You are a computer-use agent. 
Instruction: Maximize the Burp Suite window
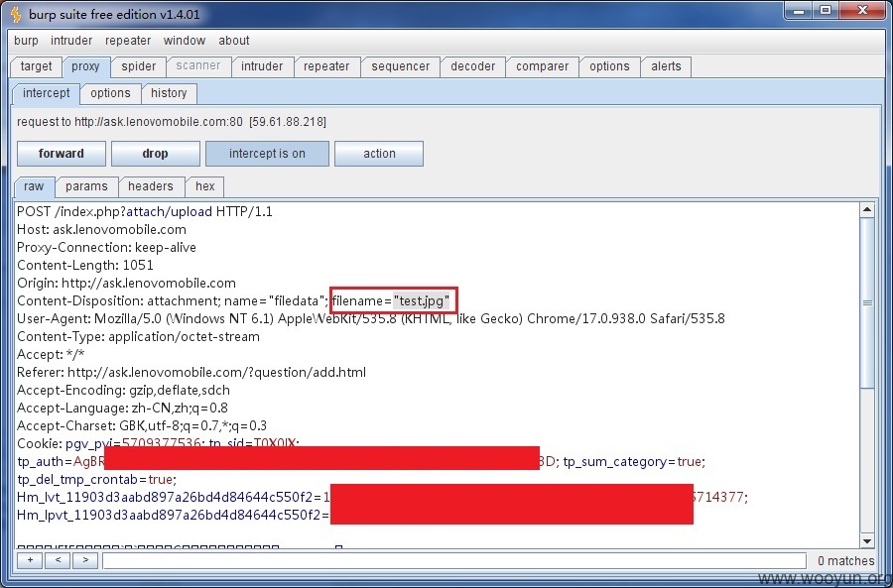(x=826, y=11)
